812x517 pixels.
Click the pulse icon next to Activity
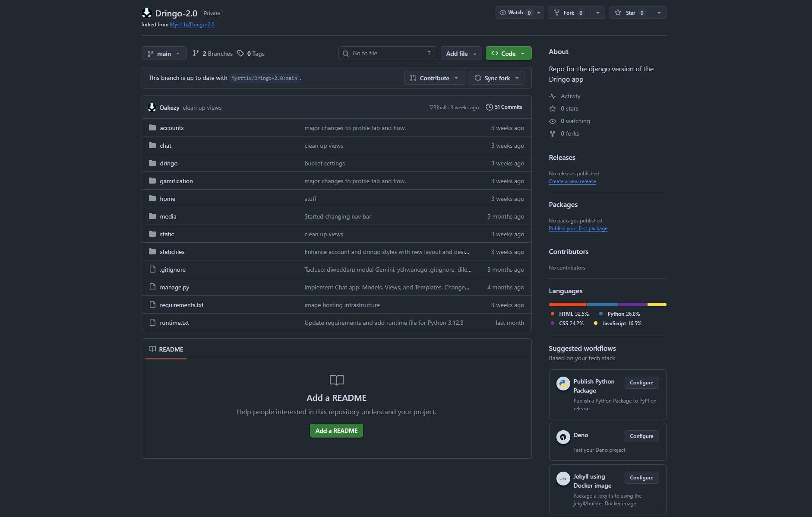click(553, 96)
